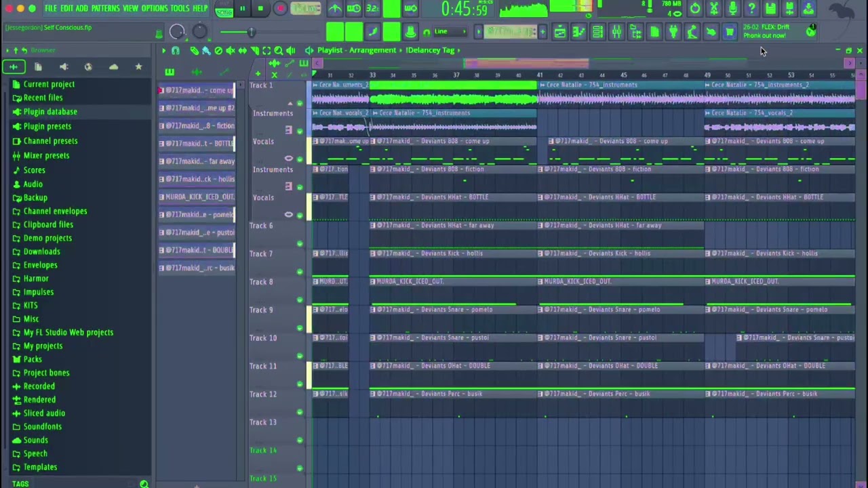Click the tempo display field
Viewport: 868px width, 488px height.
click(306, 9)
